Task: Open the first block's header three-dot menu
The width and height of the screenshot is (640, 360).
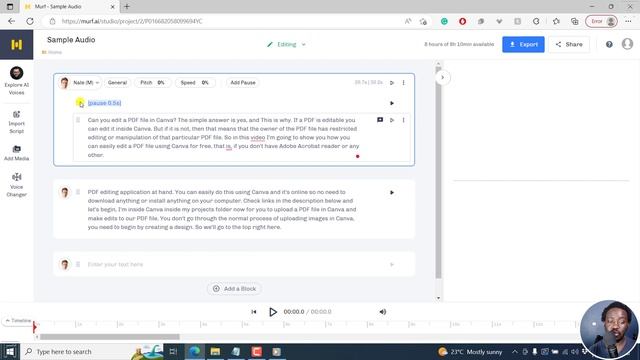Action: (404, 82)
